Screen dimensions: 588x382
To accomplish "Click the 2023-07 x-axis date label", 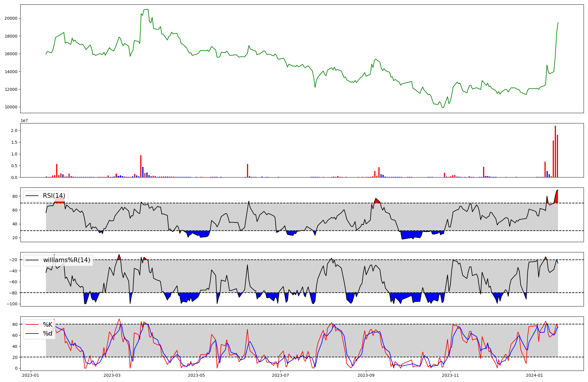I will 280,375.
